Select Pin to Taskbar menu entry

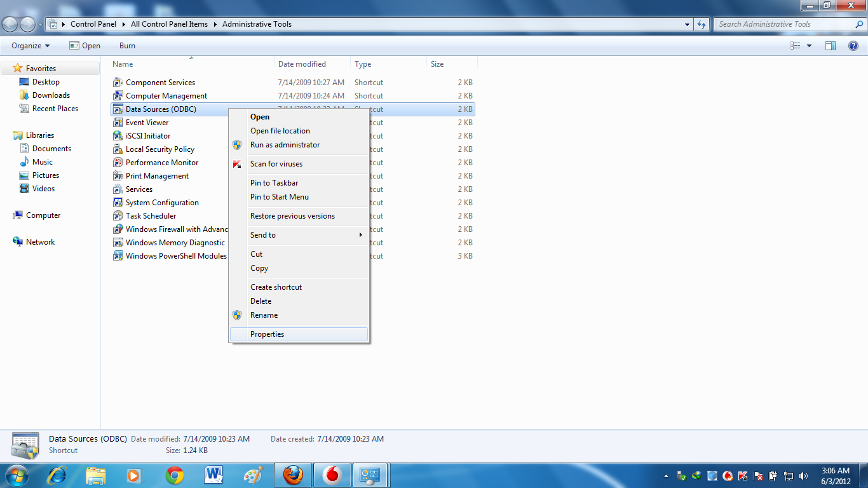pyautogui.click(x=273, y=183)
